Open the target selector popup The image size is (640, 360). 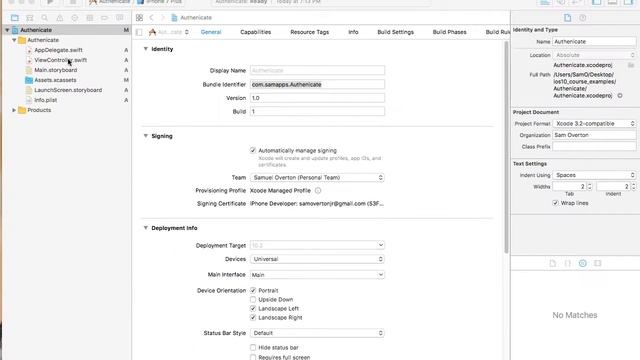(x=169, y=32)
